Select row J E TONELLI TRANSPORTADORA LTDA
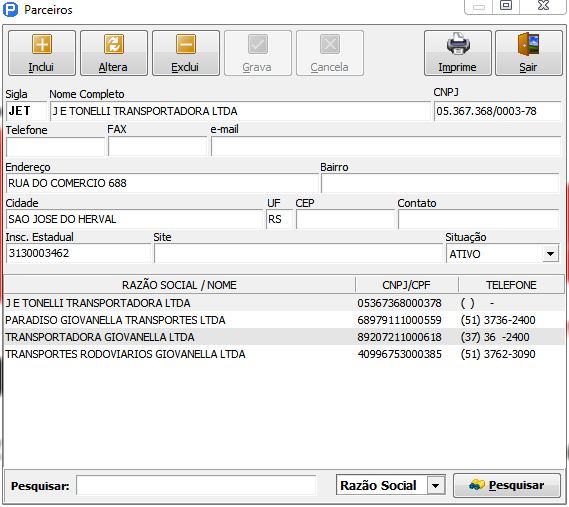 click(284, 303)
